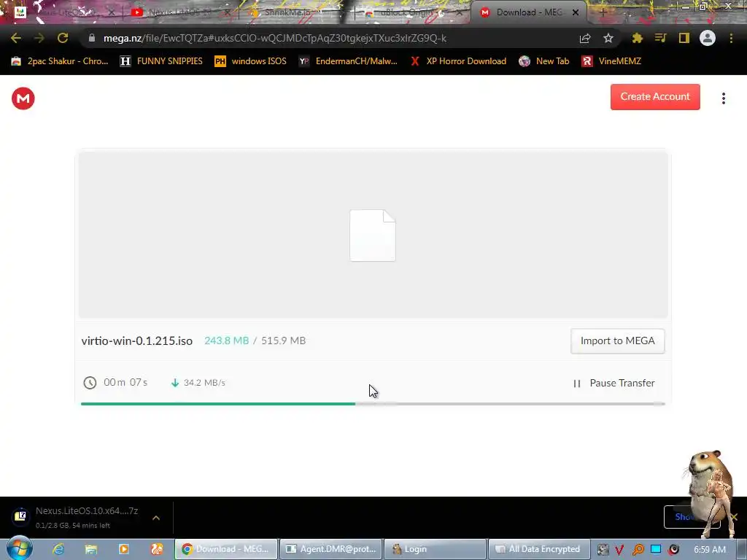This screenshot has width=747, height=560.
Task: Expand Nexus.LiteOS download options chevron
Action: point(156,518)
